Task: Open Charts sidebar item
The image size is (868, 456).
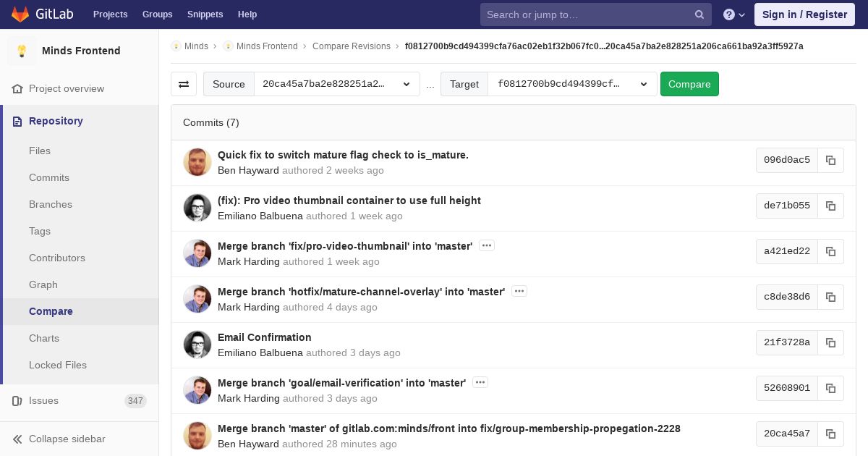Action: (44, 338)
